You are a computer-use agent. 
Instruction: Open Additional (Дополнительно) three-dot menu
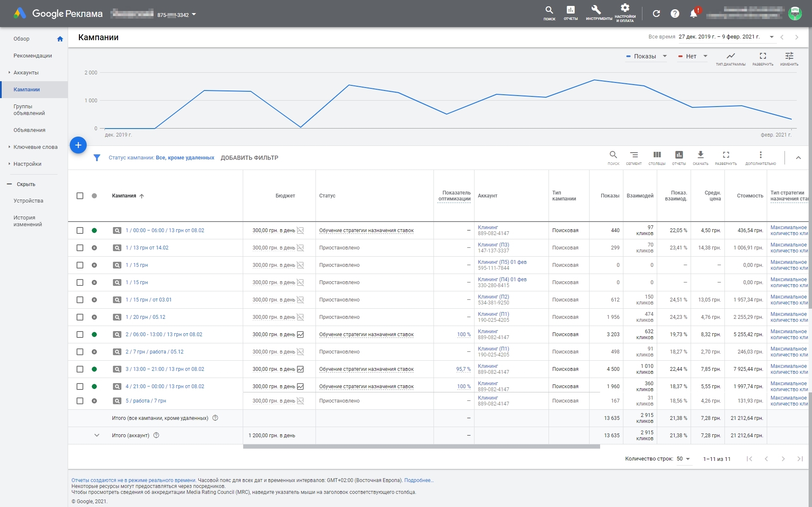[x=760, y=158]
